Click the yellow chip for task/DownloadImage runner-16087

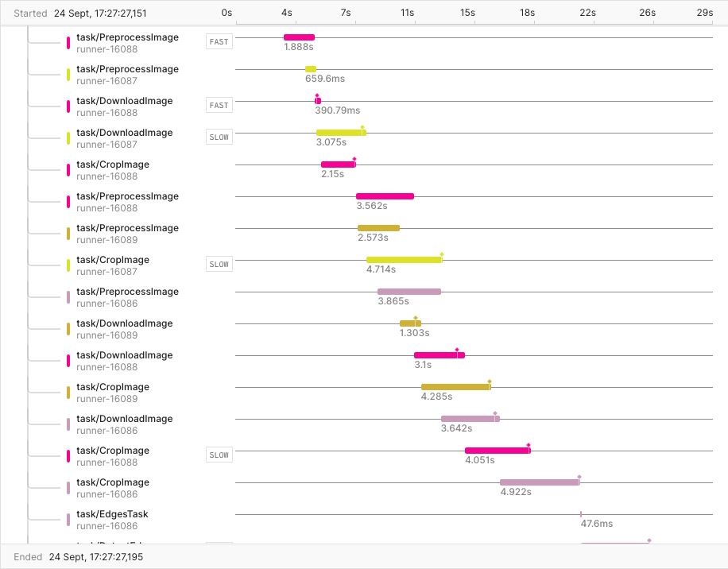68,138
